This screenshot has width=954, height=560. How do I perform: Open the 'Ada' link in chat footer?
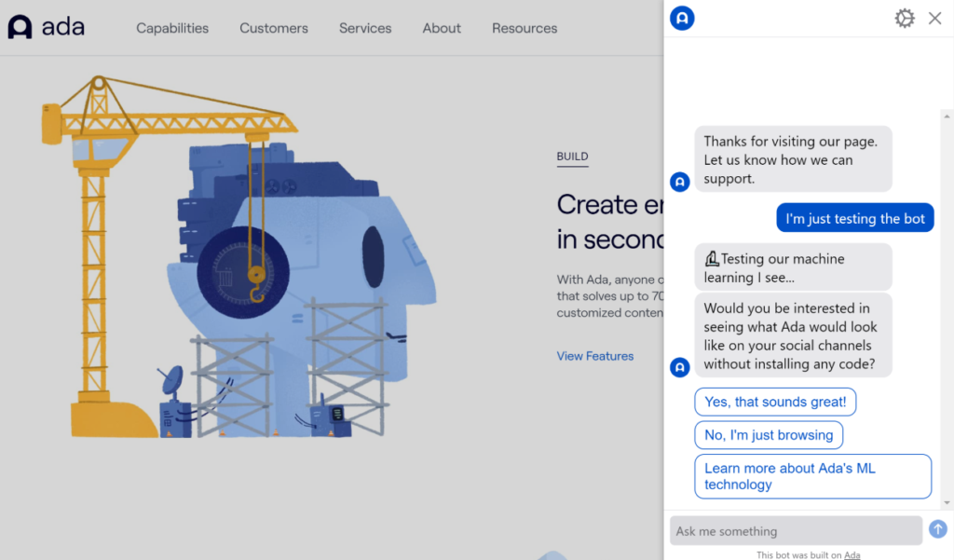point(852,555)
